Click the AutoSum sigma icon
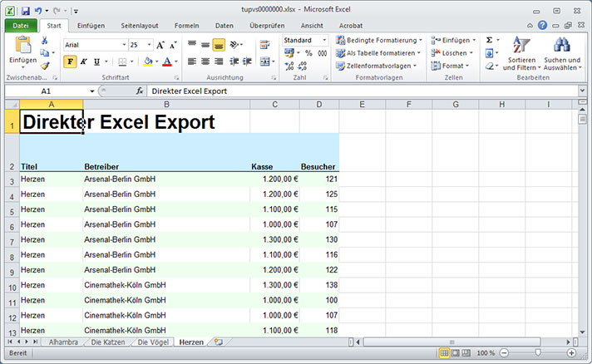Image resolution: width=592 pixels, height=364 pixels. pyautogui.click(x=489, y=40)
